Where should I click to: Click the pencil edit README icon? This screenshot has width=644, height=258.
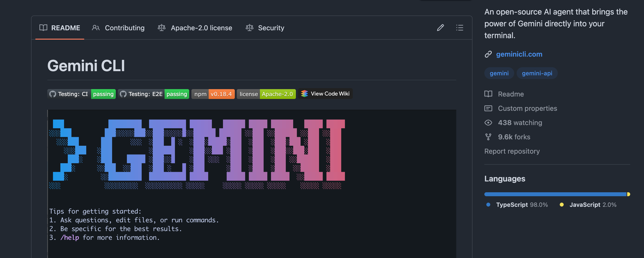coord(441,28)
